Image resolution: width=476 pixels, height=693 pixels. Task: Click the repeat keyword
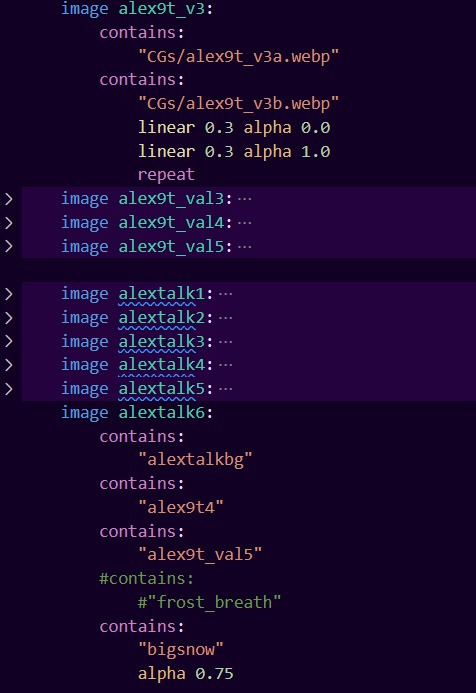point(166,175)
